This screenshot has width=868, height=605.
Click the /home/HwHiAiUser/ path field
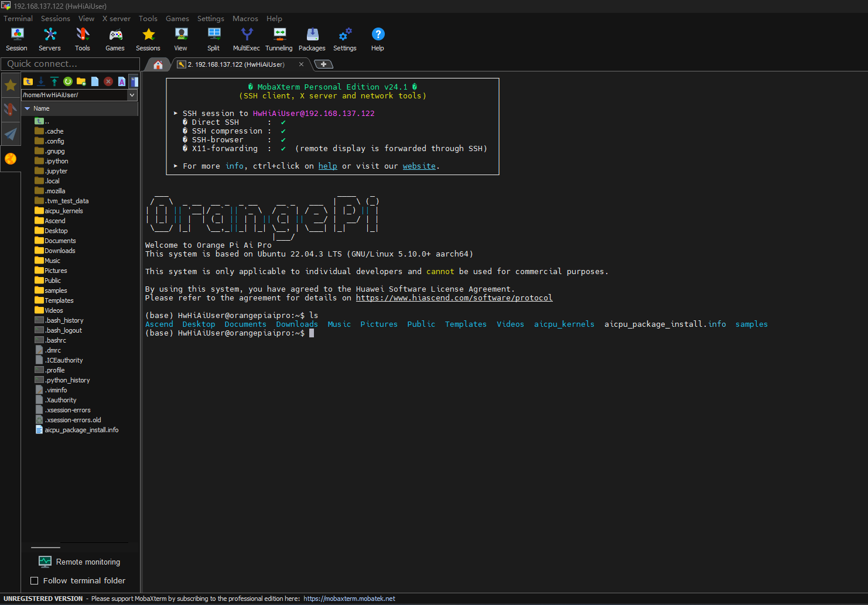tap(74, 95)
